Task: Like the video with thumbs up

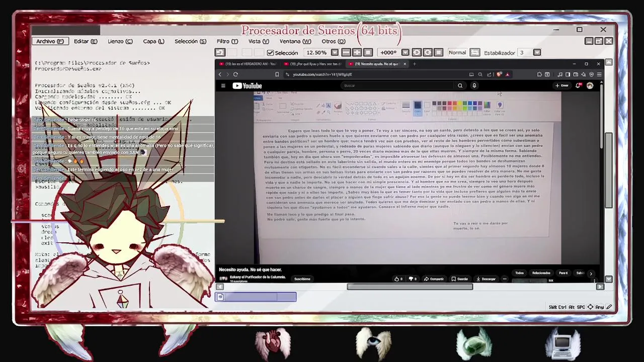Action: click(399, 279)
